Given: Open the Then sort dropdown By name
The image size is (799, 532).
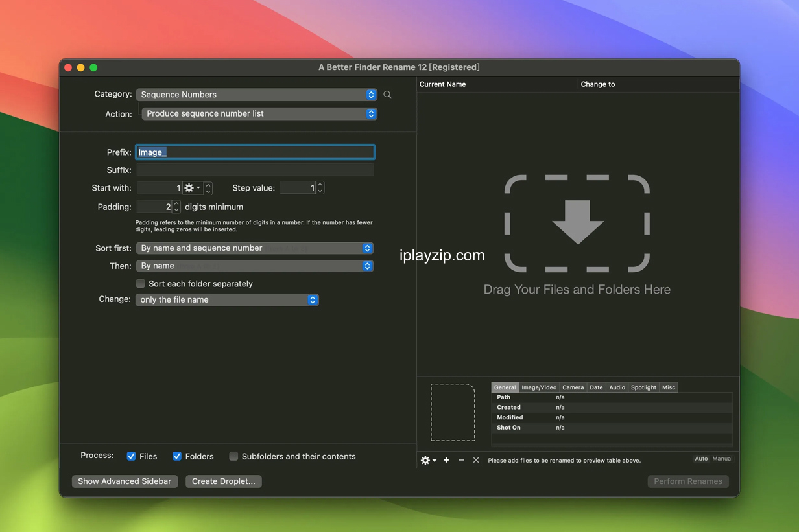Looking at the screenshot, I should pos(254,266).
